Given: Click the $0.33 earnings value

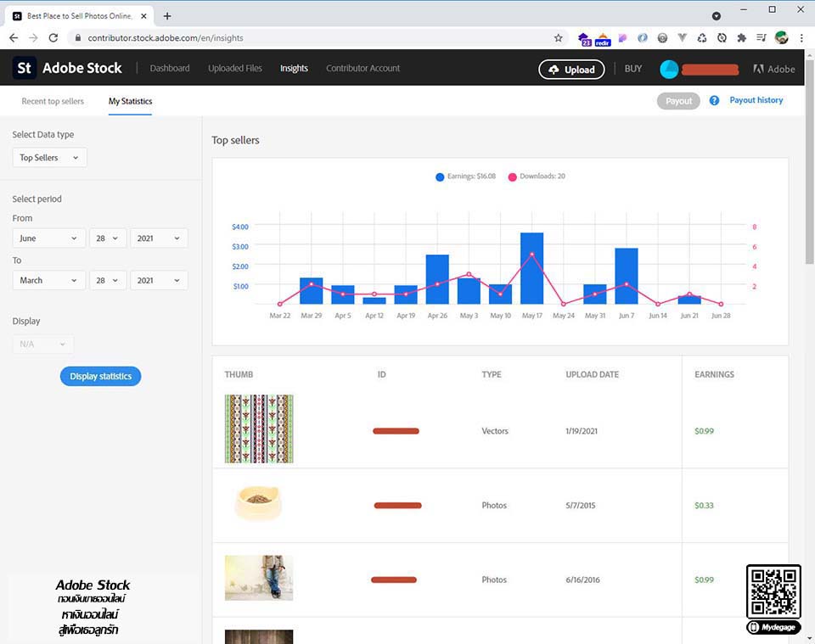Looking at the screenshot, I should (x=704, y=506).
